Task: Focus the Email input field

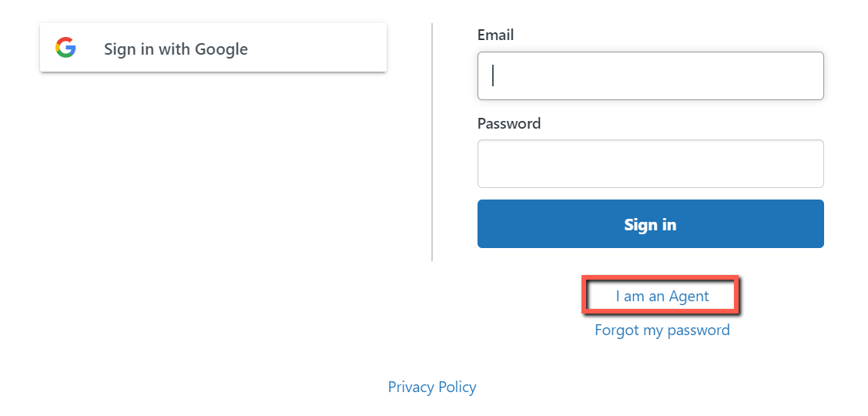Action: 651,76
